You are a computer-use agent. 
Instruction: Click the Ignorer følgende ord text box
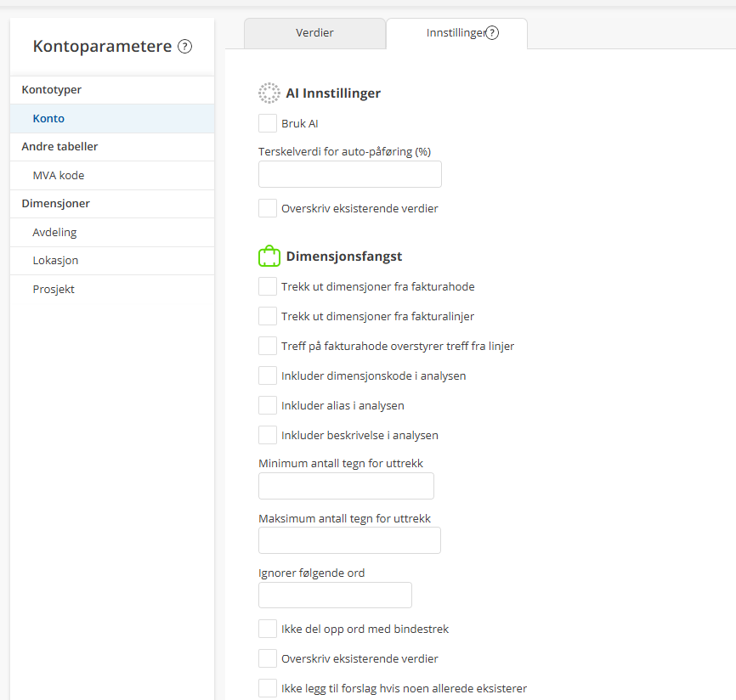coord(335,596)
